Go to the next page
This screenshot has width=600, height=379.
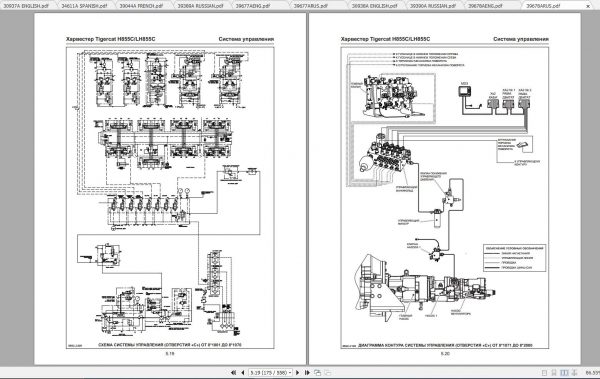(298, 372)
